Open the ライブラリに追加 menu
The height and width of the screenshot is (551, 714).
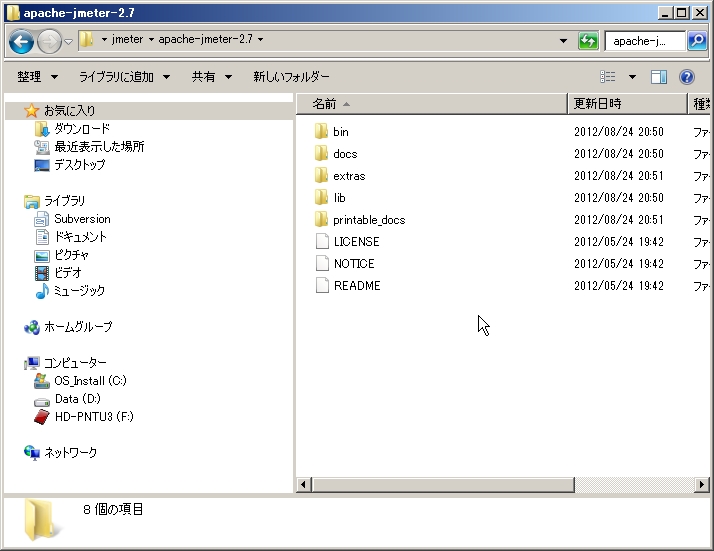pos(124,77)
